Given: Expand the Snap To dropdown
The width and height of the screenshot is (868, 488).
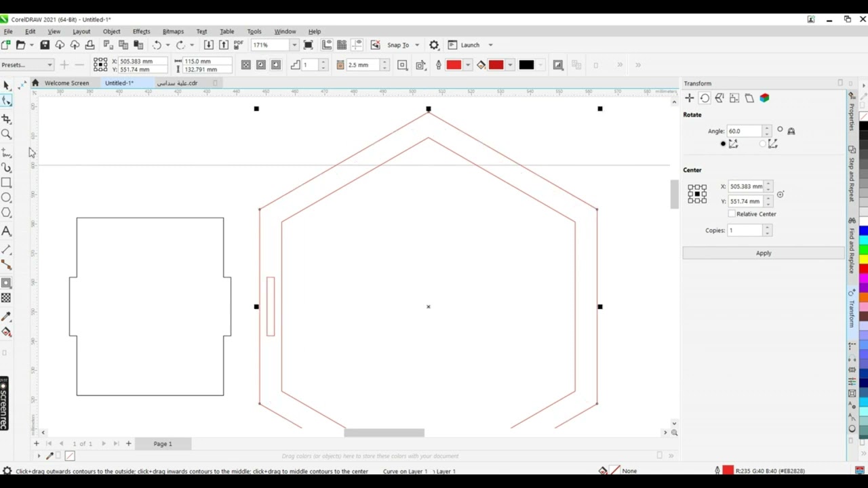Looking at the screenshot, I should click(x=417, y=45).
